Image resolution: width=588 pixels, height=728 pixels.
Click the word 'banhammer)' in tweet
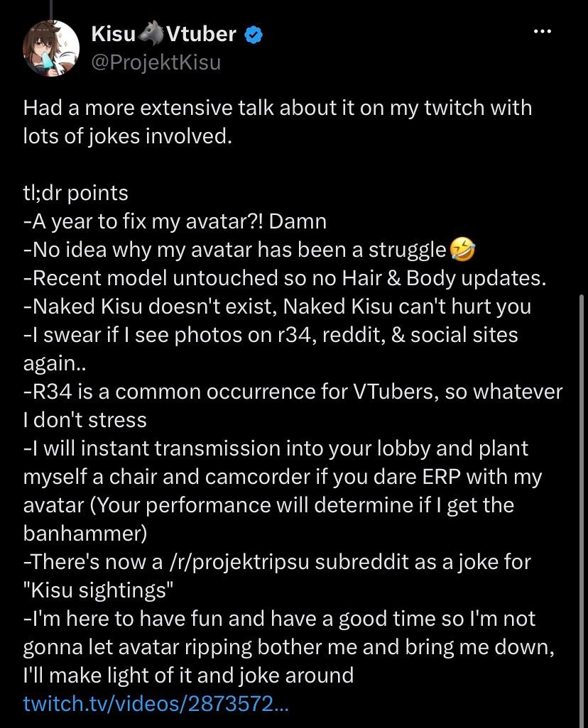click(x=85, y=534)
